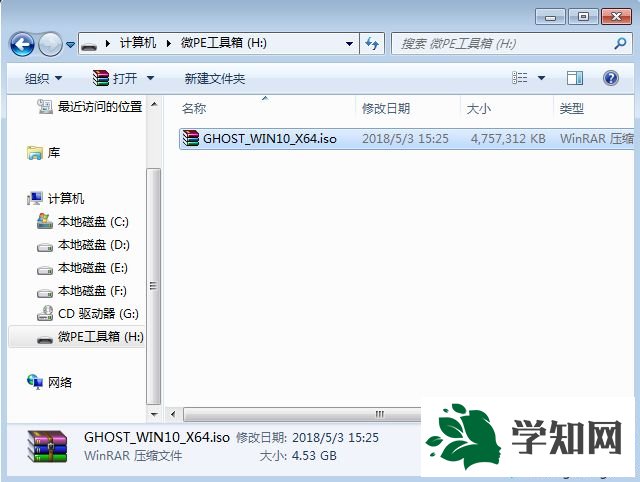Screen dimensions: 640x482
Task: Click the magnifier search icon
Action: coord(620,43)
